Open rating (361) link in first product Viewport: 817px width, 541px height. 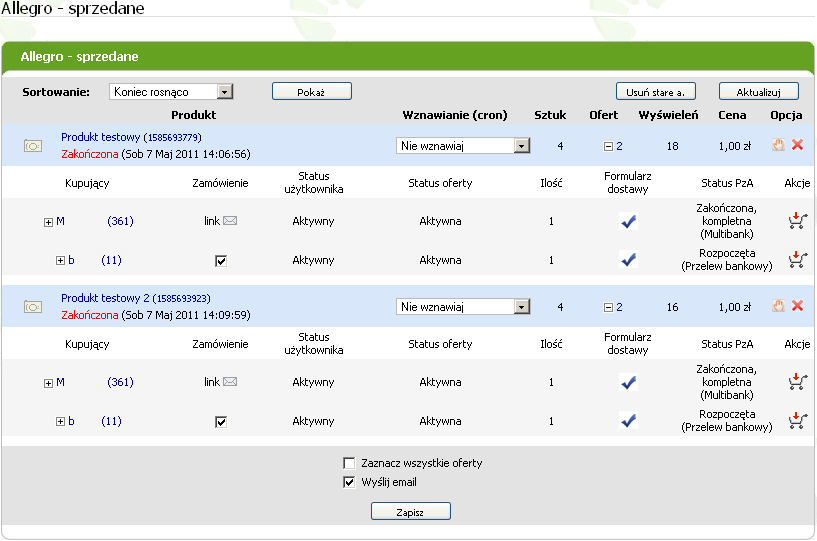click(120, 221)
